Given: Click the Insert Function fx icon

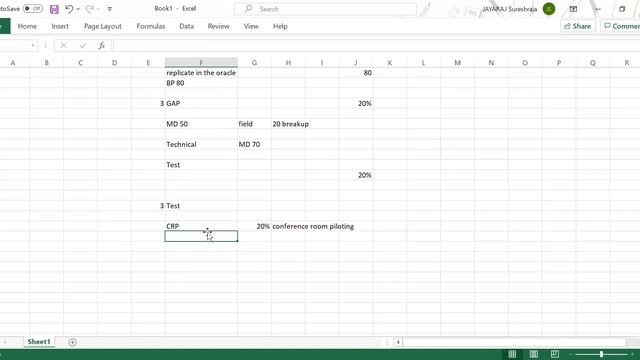Looking at the screenshot, I should pyautogui.click(x=102, y=45).
